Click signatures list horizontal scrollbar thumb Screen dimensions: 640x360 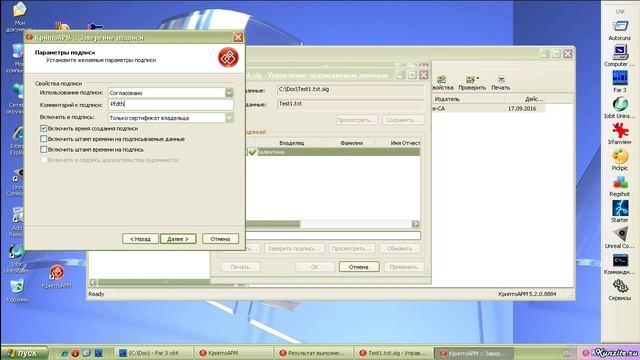[273, 224]
